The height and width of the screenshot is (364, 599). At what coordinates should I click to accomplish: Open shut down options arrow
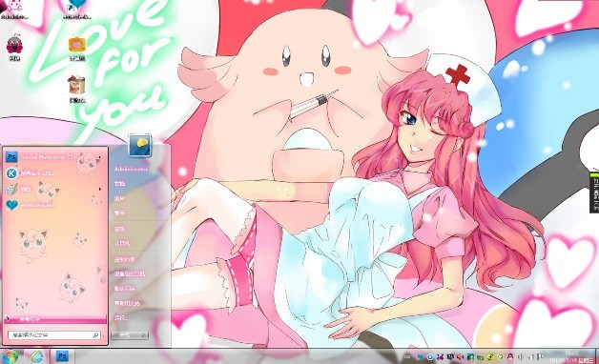(144, 335)
